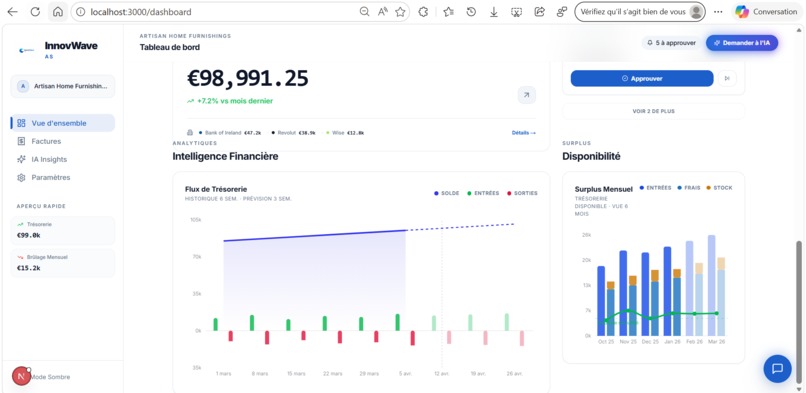The width and height of the screenshot is (806, 393).
Task: Click the share page icon
Action: pyautogui.click(x=539, y=12)
